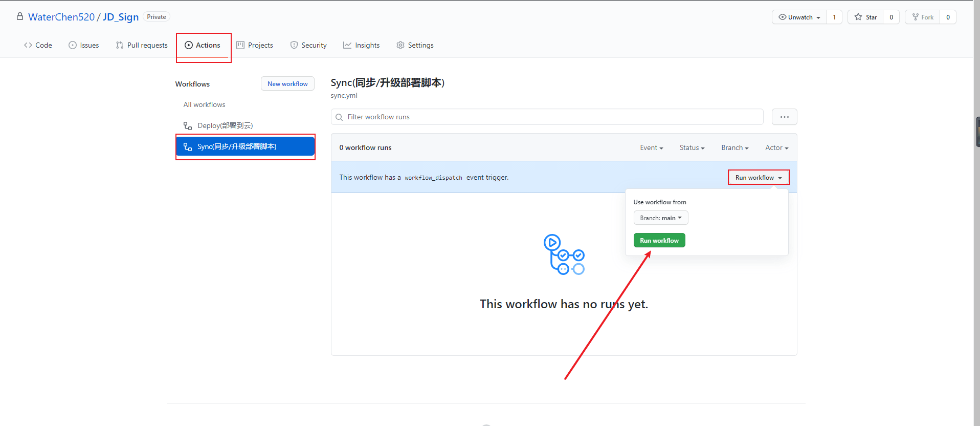Open the Status filter dropdown

[x=692, y=148]
